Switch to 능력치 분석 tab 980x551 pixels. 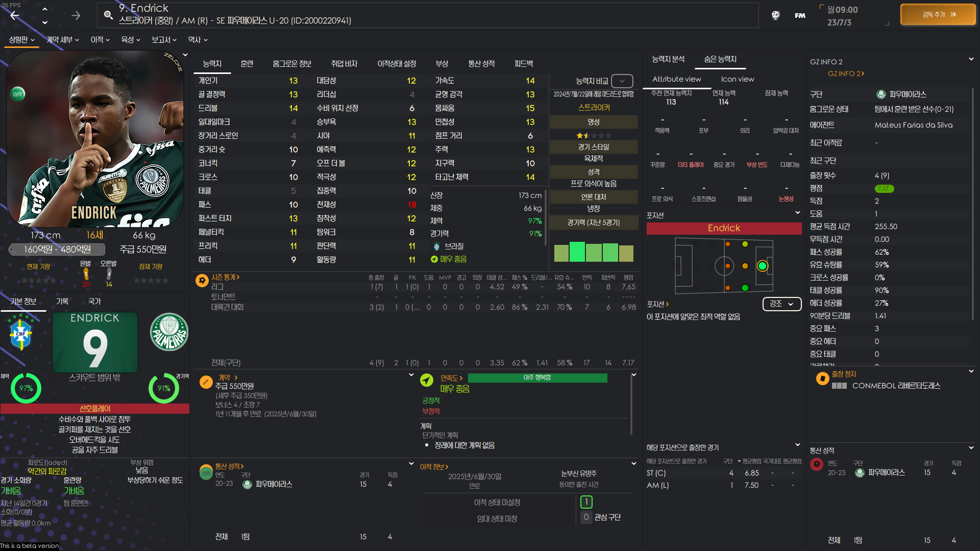click(x=668, y=59)
